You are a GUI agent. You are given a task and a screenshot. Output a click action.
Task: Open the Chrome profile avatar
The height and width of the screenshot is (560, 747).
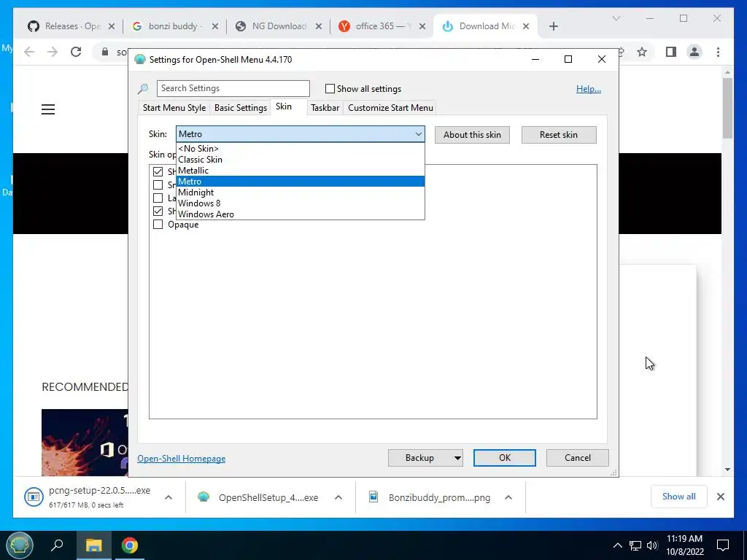[694, 52]
